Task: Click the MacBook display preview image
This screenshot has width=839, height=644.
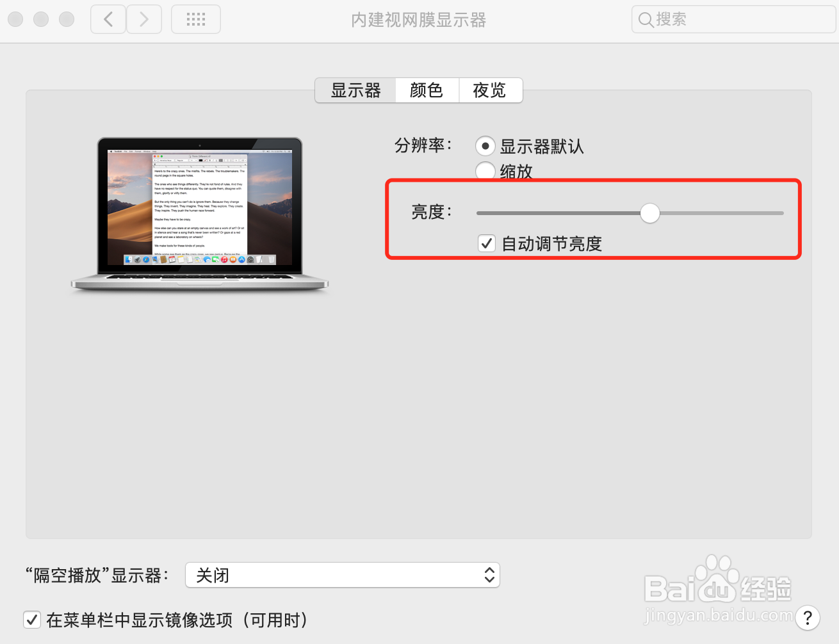Action: coord(200,215)
